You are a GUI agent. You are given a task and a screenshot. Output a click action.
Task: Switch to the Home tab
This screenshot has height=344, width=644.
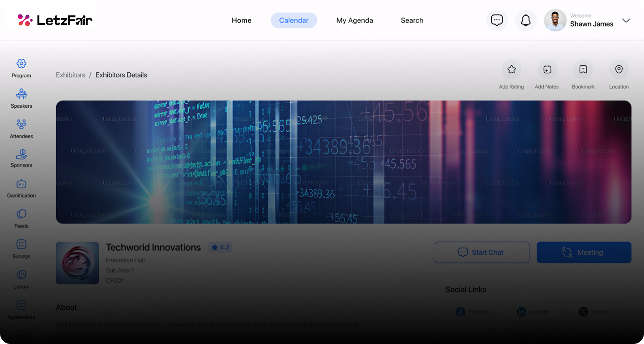241,20
